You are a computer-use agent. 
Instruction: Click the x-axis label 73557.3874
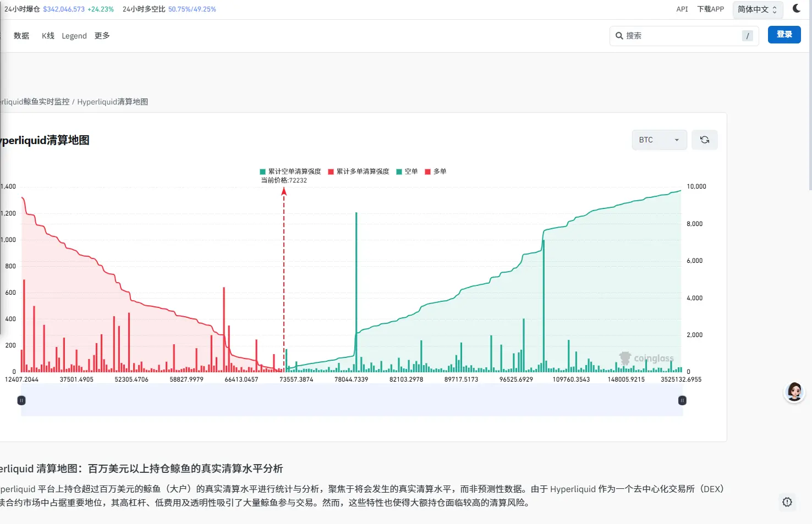[x=297, y=379]
